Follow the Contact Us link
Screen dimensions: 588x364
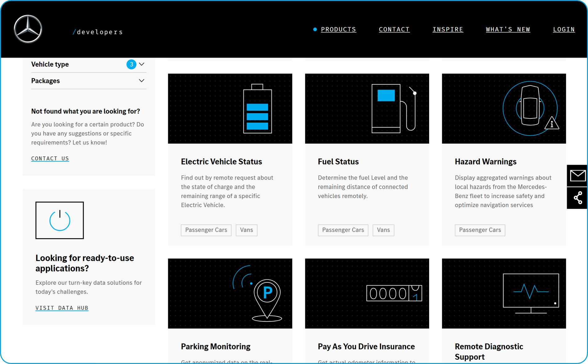click(50, 158)
